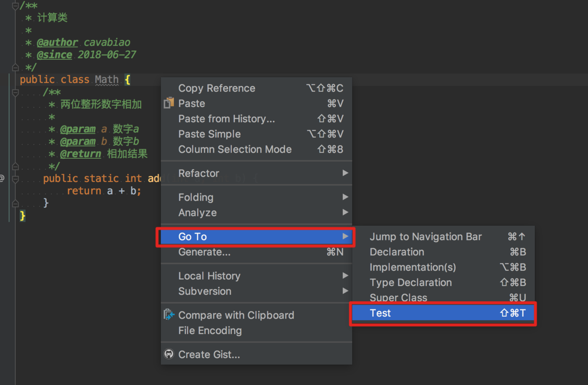The height and width of the screenshot is (385, 588).
Task: Click the Paste clipboard icon
Action: click(x=169, y=103)
